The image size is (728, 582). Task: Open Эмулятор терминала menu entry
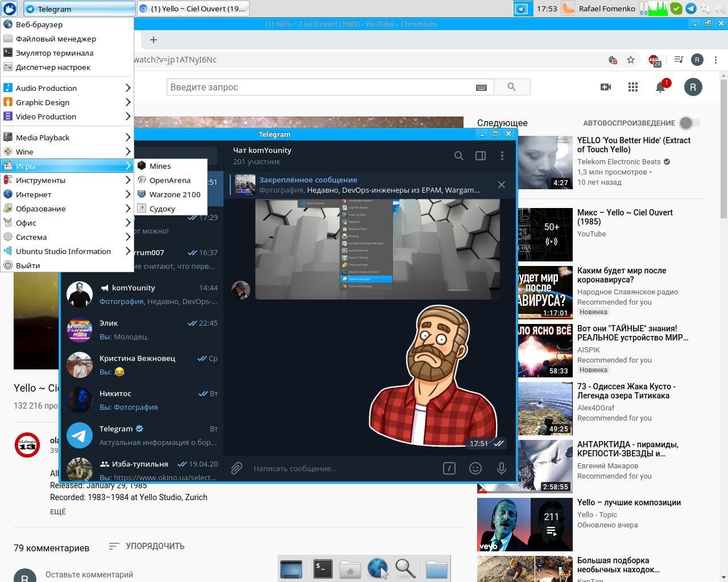[67, 53]
